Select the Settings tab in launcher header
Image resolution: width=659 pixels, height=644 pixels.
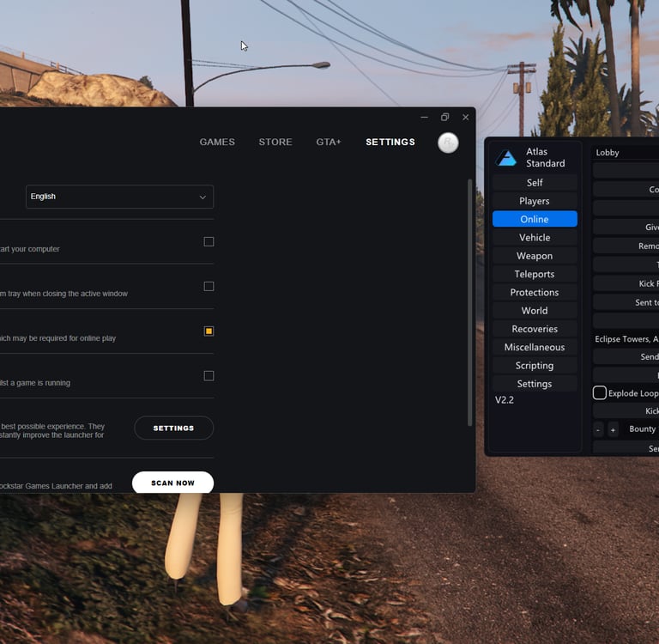(x=390, y=143)
